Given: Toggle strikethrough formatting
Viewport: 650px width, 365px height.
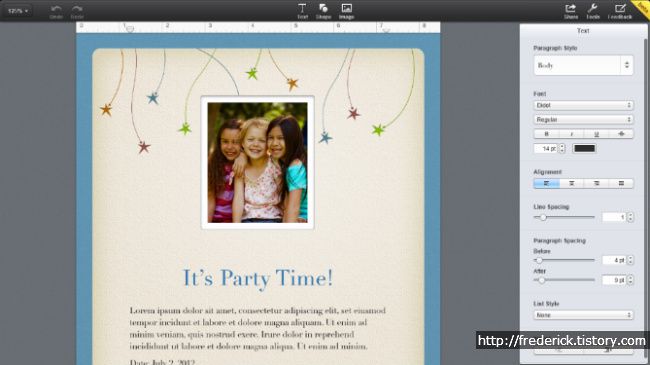Looking at the screenshot, I should pyautogui.click(x=621, y=134).
